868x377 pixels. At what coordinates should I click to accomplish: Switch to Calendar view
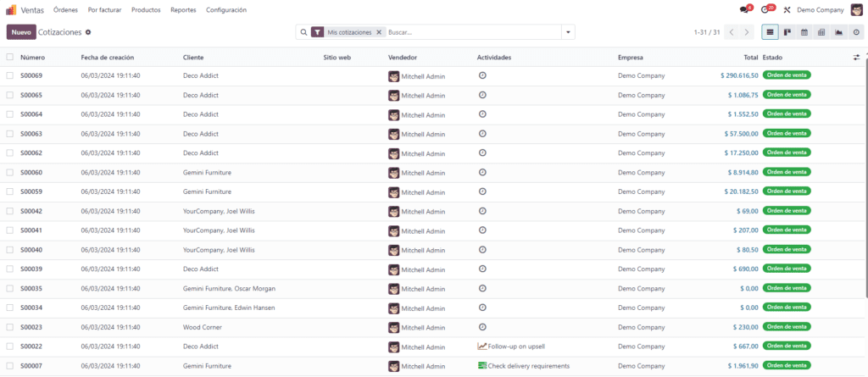tap(804, 32)
